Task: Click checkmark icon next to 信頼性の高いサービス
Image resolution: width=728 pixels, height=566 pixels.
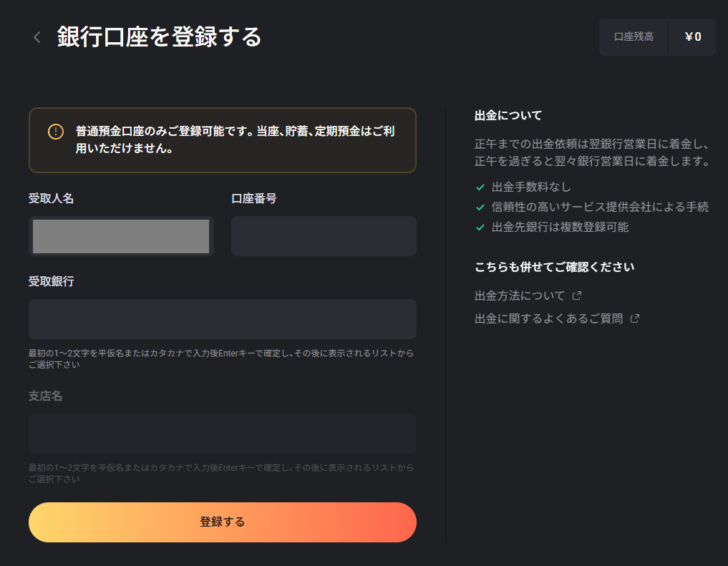Action: [480, 208]
